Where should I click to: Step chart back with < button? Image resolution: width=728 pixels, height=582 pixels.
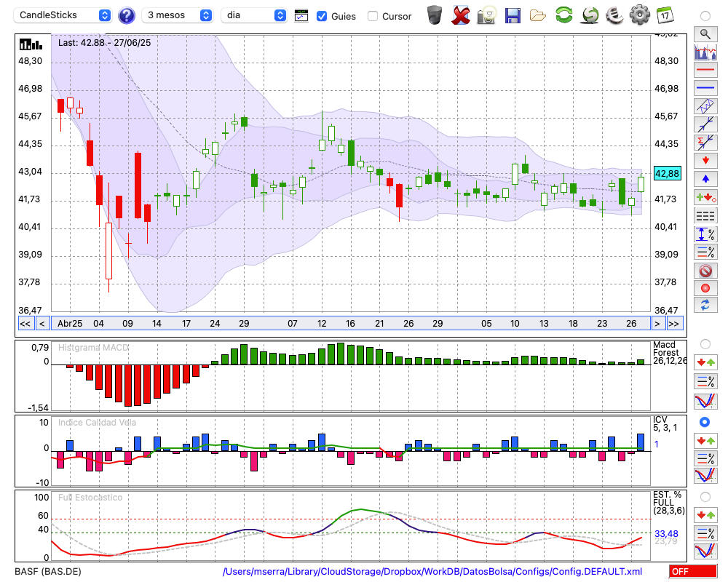[x=41, y=324]
